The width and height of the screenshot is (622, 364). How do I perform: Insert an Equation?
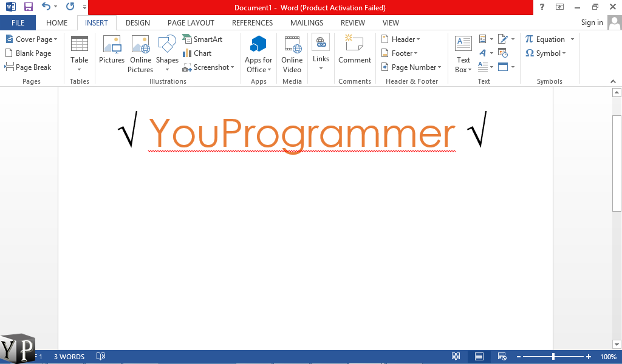click(545, 39)
